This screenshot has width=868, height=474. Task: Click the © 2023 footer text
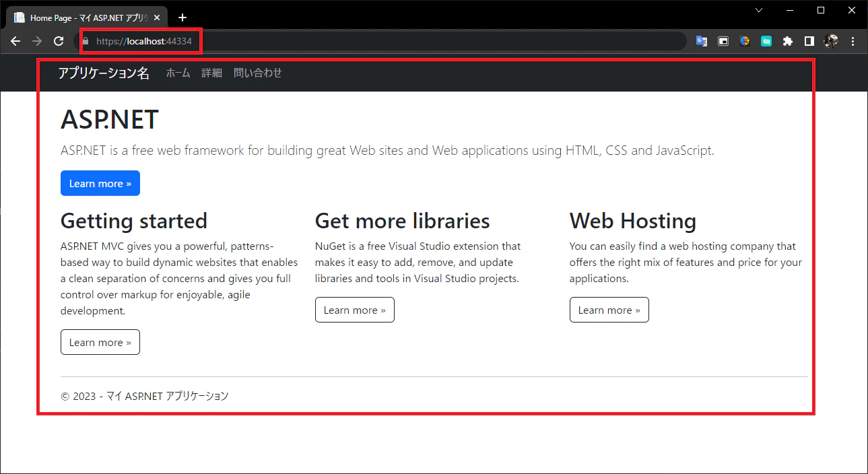[x=145, y=396]
